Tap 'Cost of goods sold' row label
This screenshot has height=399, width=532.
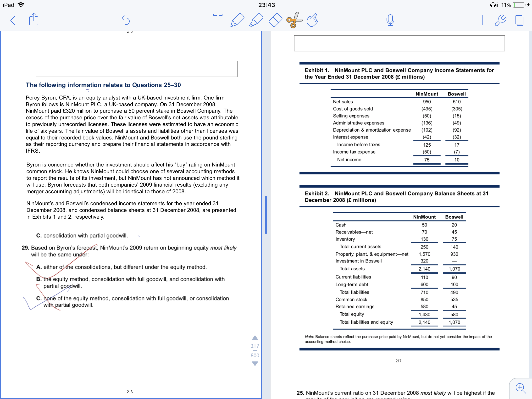353,109
